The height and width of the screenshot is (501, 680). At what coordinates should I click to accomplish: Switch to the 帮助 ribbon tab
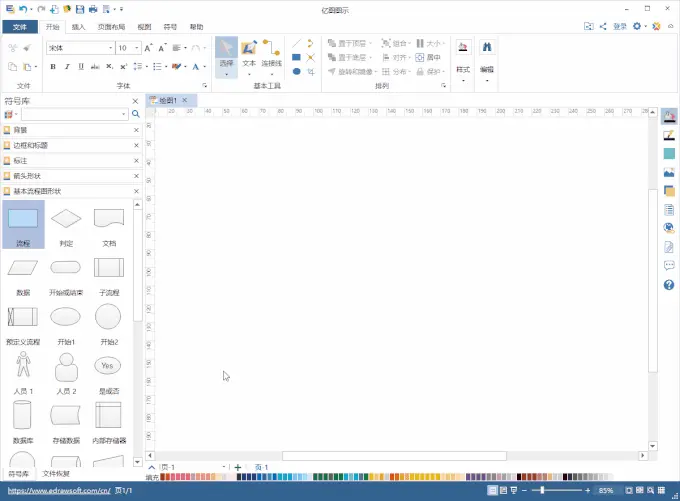pos(196,27)
